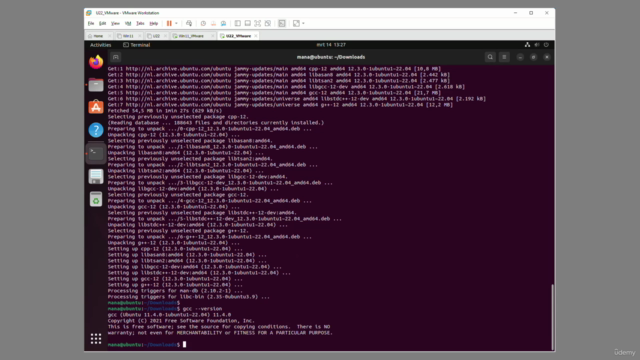640x360 pixels.
Task: Open Files from the Ubuntu dock
Action: tap(96, 85)
